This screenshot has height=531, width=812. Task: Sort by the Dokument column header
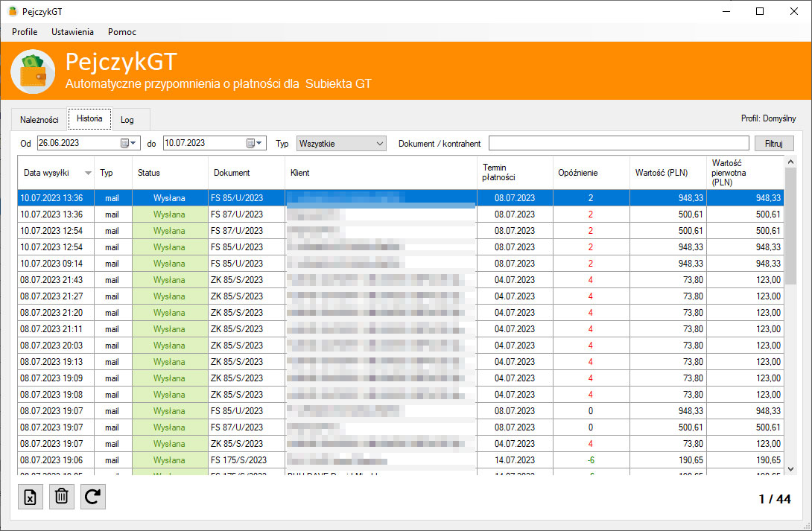247,173
